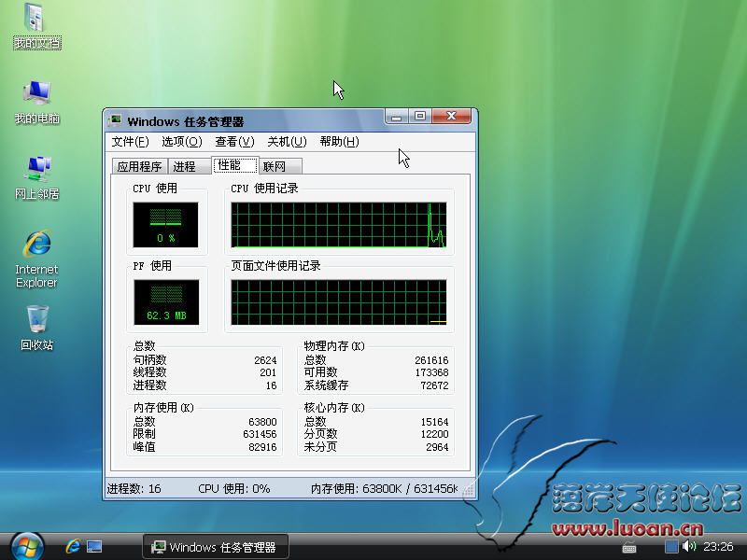Open the 查看(V) menu

tap(234, 142)
